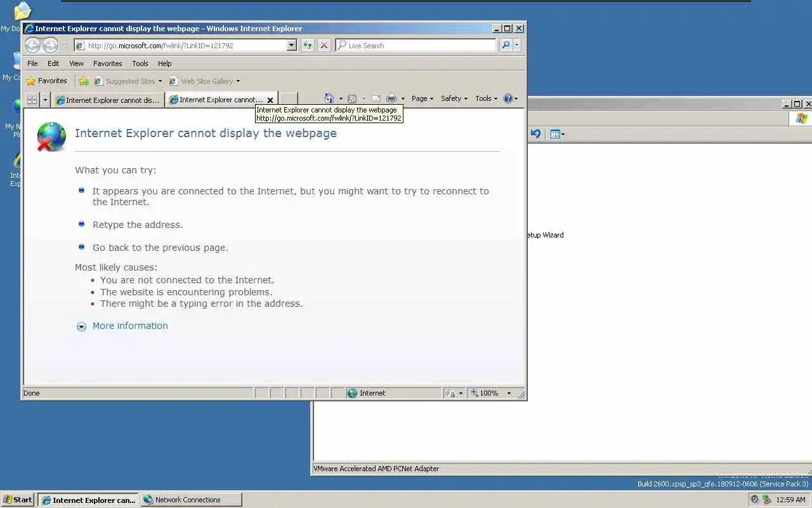Viewport: 812px width, 508px height.
Task: Switch to Network Connections taskbar button
Action: pos(191,500)
